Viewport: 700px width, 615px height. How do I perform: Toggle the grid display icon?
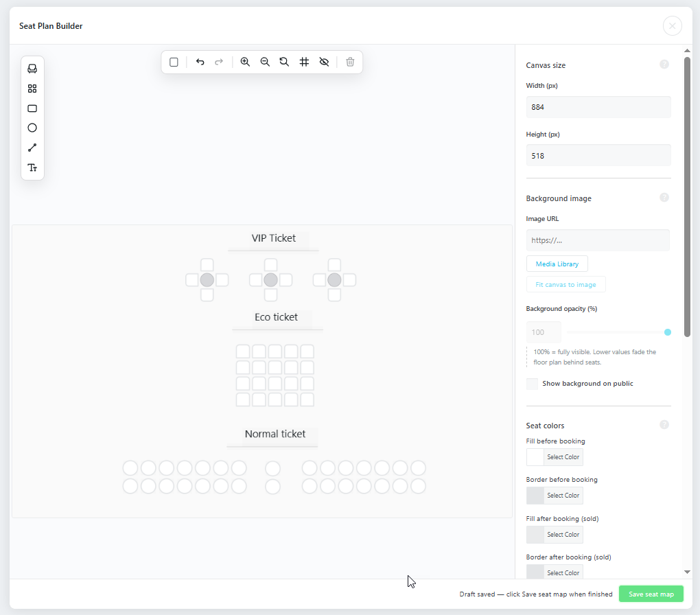point(304,62)
